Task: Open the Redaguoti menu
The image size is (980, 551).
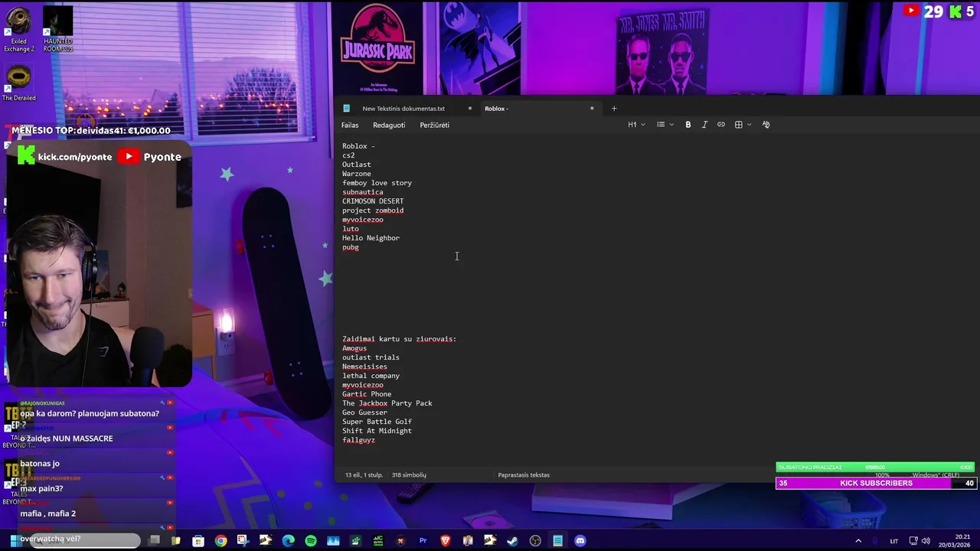Action: (389, 126)
